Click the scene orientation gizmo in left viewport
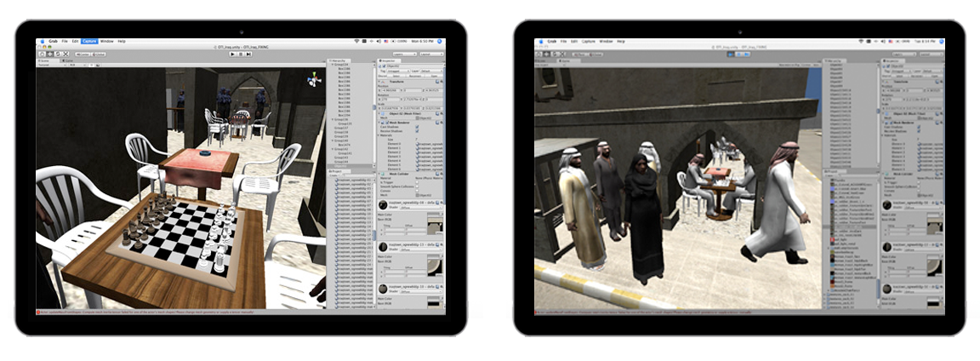Screen dimensions: 980x361 [314, 79]
